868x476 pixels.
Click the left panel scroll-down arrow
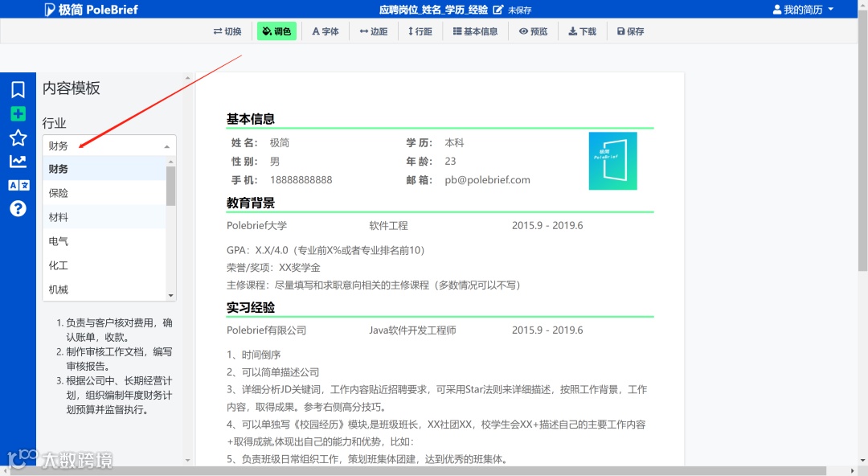(x=187, y=460)
